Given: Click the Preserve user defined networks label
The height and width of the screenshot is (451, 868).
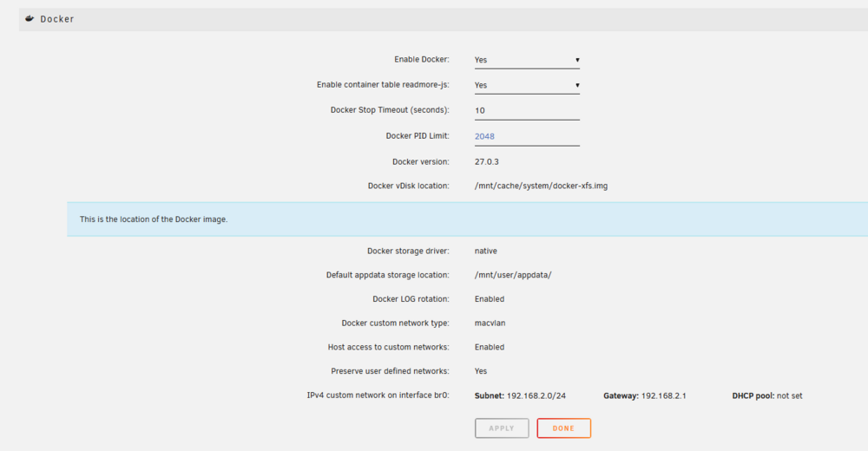Looking at the screenshot, I should click(x=391, y=371).
